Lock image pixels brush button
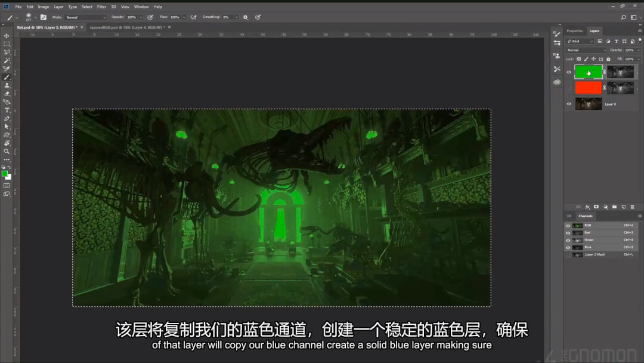The width and height of the screenshot is (644, 363). click(x=586, y=59)
